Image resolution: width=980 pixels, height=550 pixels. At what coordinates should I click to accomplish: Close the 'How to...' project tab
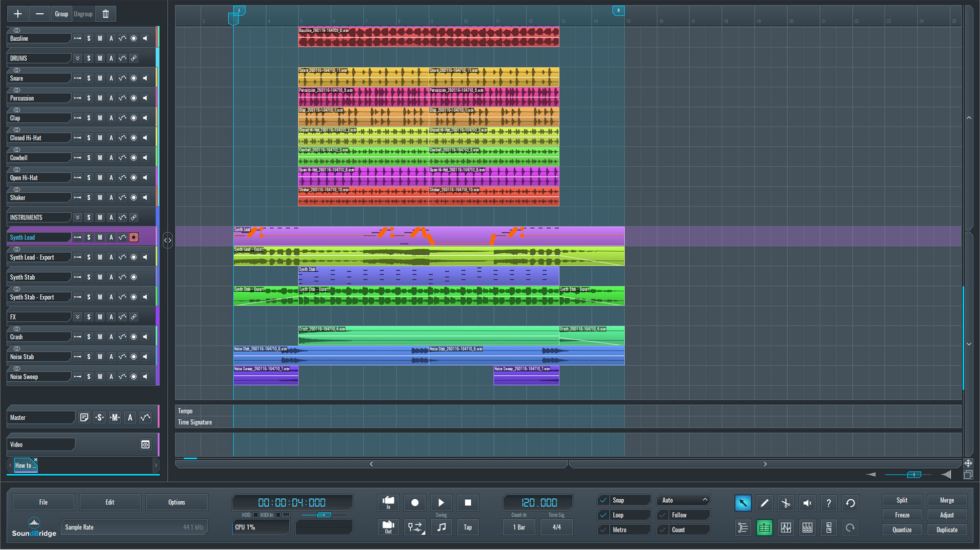35,460
